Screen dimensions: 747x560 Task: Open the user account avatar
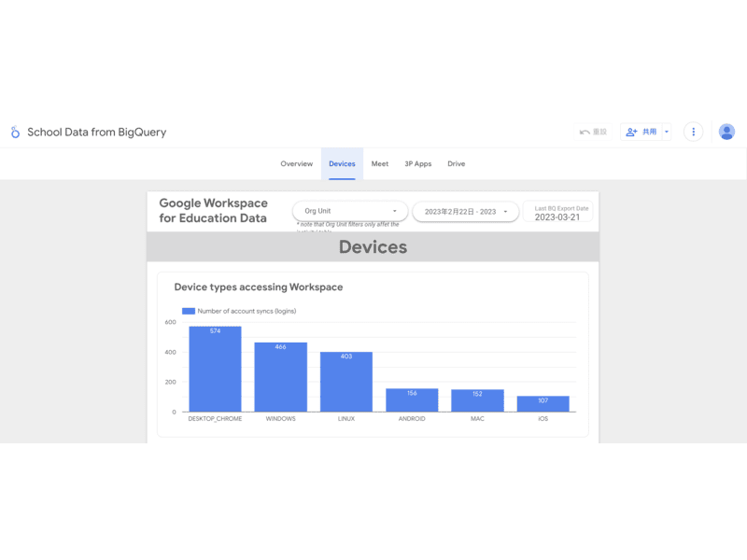[726, 132]
